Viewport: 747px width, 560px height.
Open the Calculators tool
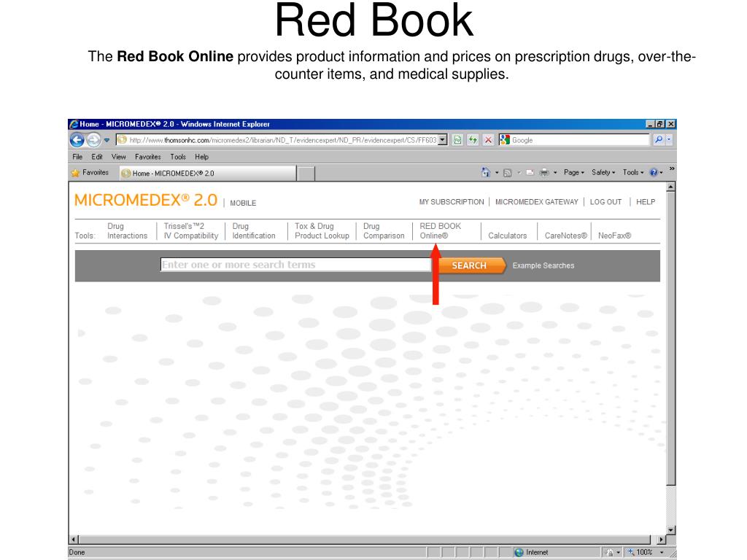point(508,236)
